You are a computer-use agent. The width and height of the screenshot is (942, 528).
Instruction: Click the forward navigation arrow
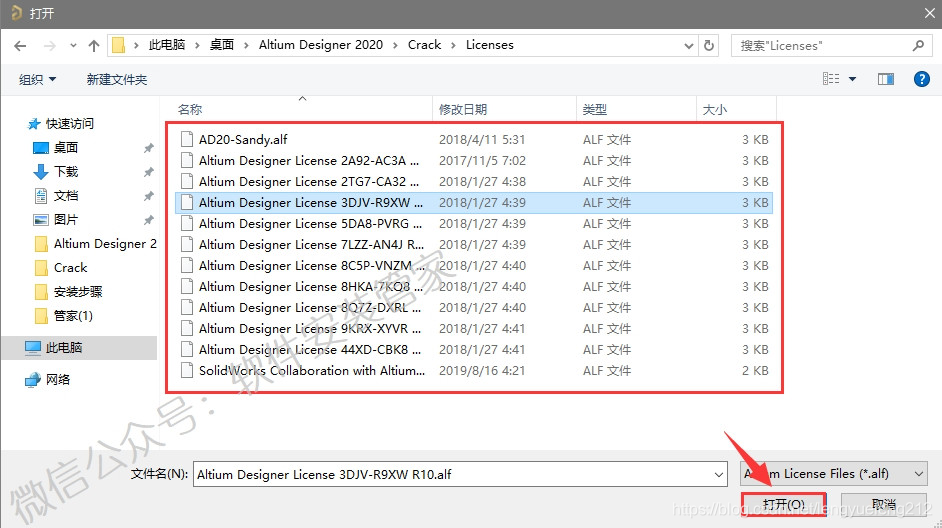50,46
